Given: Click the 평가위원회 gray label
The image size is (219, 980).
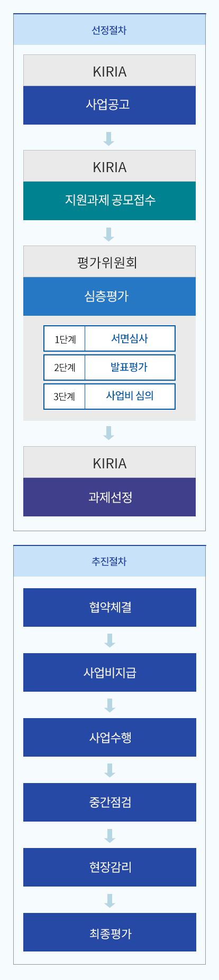Looking at the screenshot, I should click(x=109, y=262).
